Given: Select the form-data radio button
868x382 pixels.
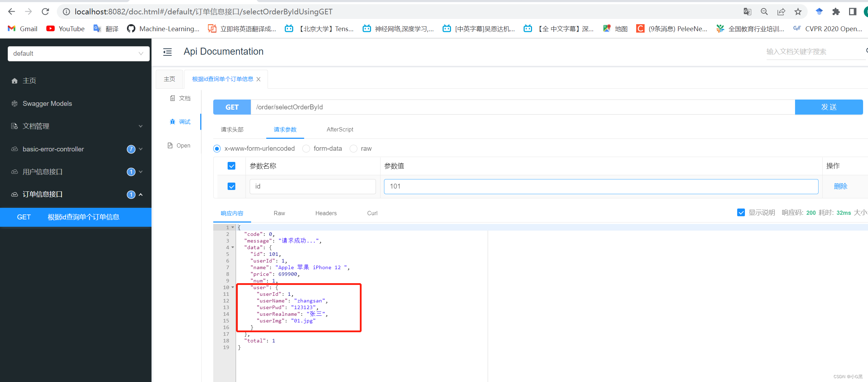Looking at the screenshot, I should click(306, 148).
